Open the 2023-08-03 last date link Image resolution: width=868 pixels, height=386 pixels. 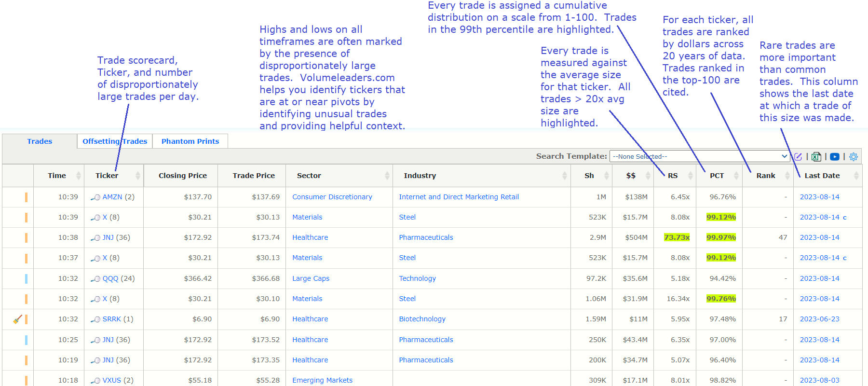(820, 380)
